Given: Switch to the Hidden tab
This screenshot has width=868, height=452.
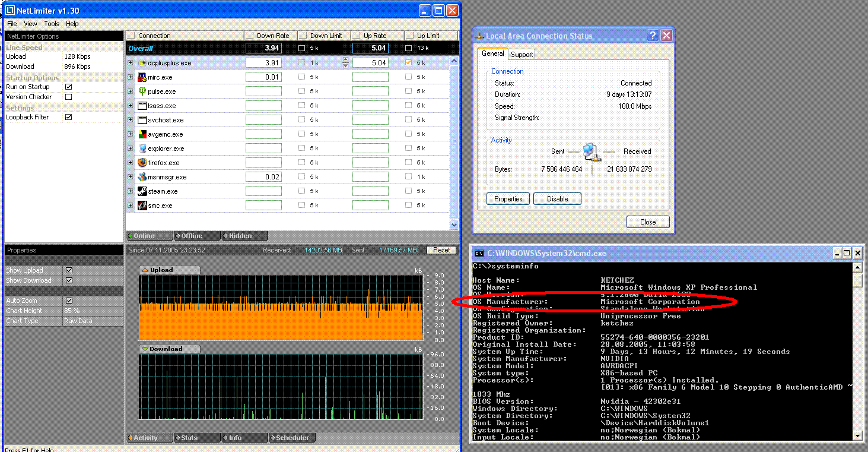Looking at the screenshot, I should point(244,236).
